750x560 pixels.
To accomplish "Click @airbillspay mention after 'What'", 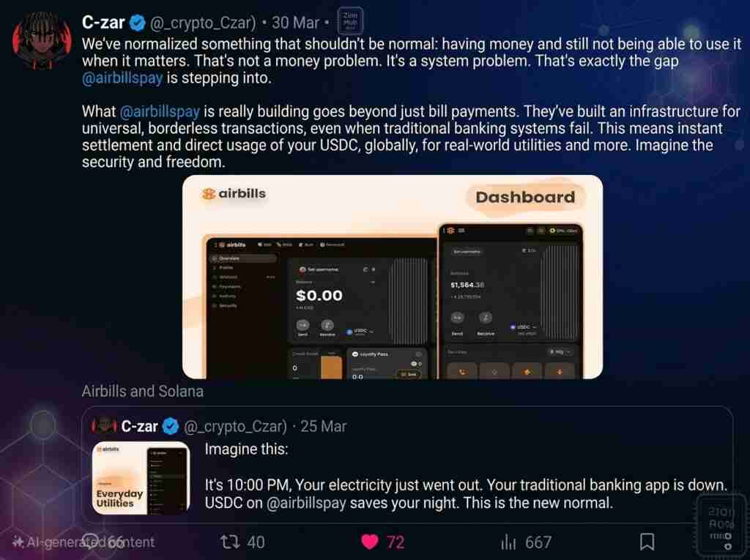I will tap(160, 111).
